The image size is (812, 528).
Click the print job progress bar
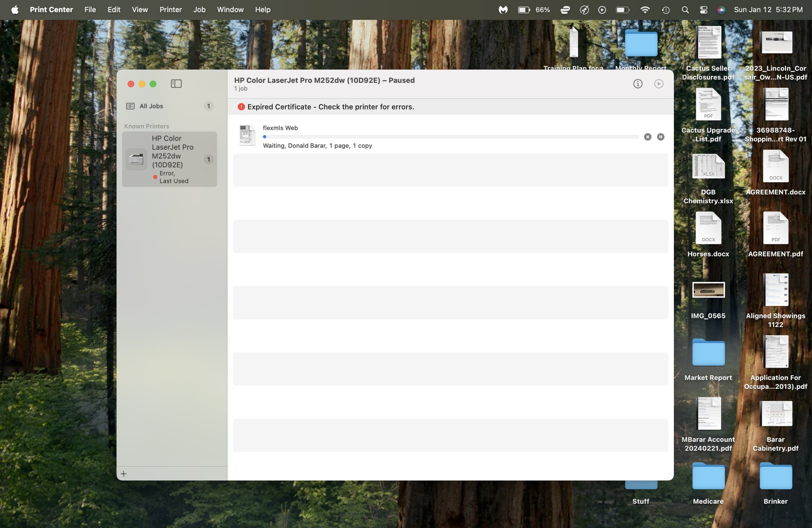pyautogui.click(x=451, y=137)
